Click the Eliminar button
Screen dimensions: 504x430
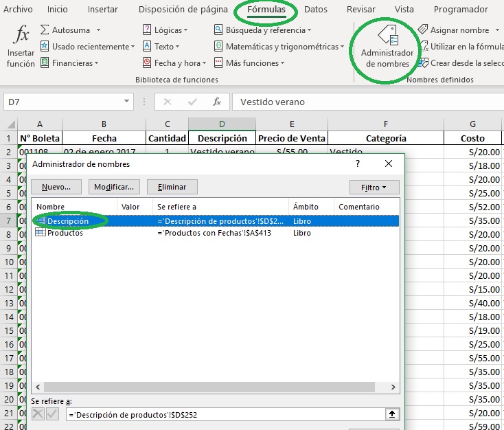point(172,187)
